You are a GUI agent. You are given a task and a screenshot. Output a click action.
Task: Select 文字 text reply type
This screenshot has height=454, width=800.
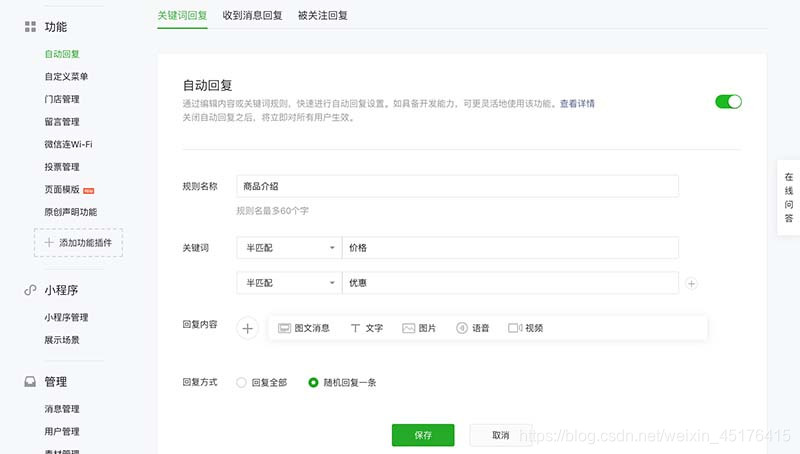(366, 328)
